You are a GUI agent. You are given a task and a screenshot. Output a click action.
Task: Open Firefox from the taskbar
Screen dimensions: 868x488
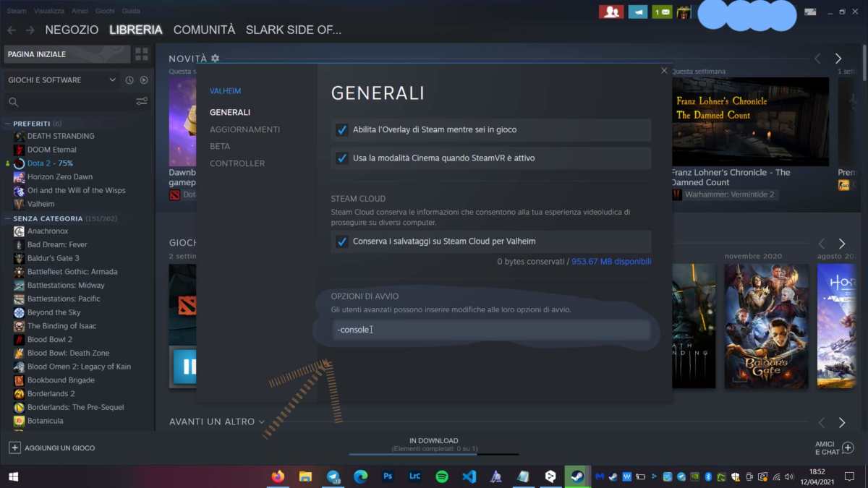pyautogui.click(x=278, y=476)
